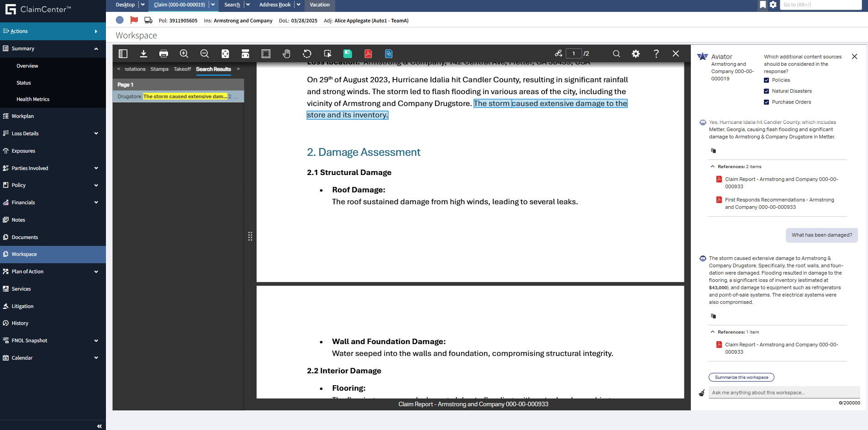The width and height of the screenshot is (868, 430).
Task: Toggle the viewer sidebar panel icon
Action: pos(123,53)
